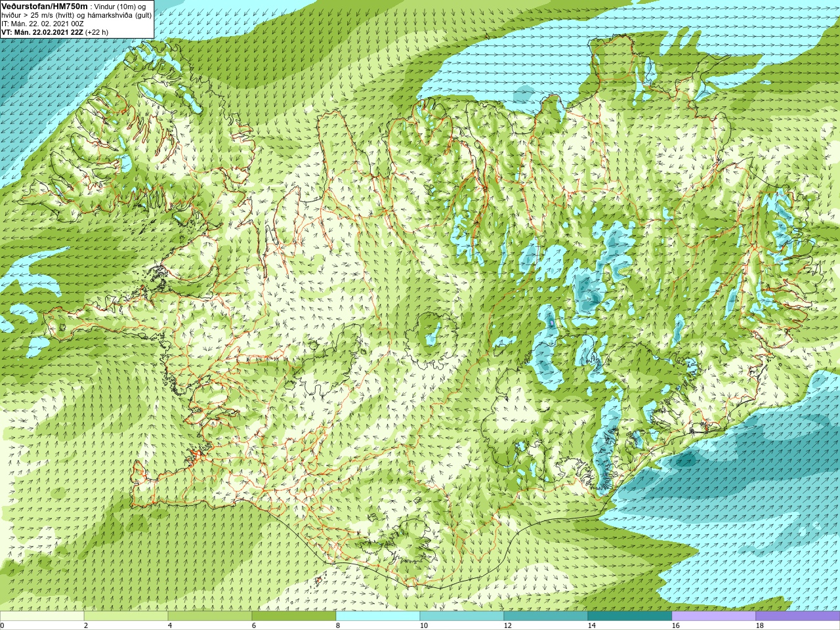Select the light green 2–4 m/s legend swatch
This screenshot has height=630, width=840.
click(126, 616)
